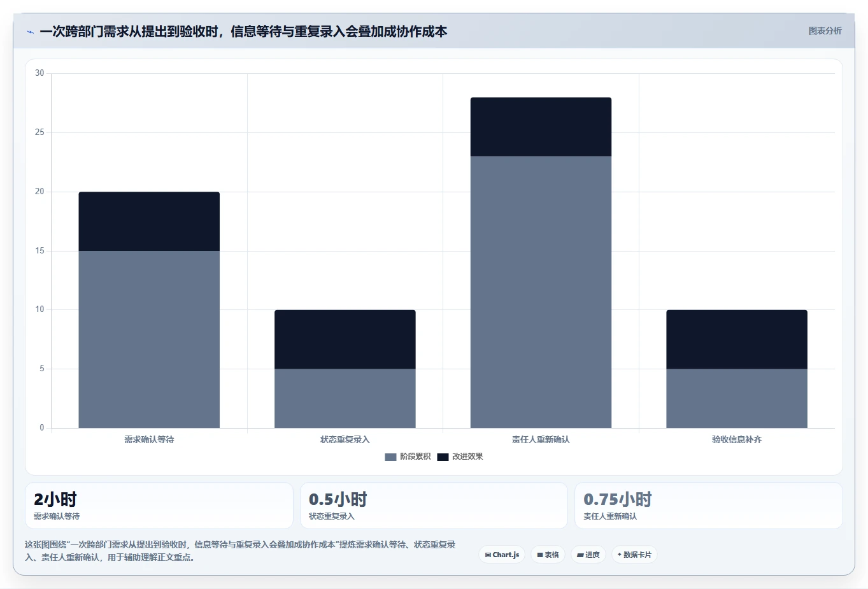
Task: Click the dark 改进效果 segment of 需求确认等待
Action: click(149, 222)
